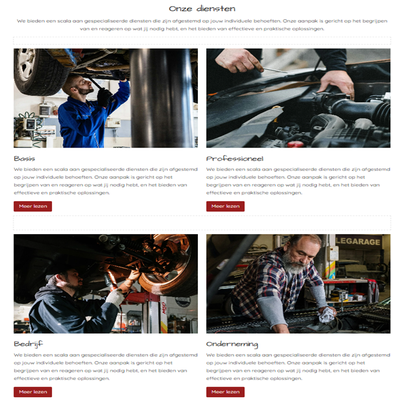Select the photo of hands checking engine oil

point(298,98)
